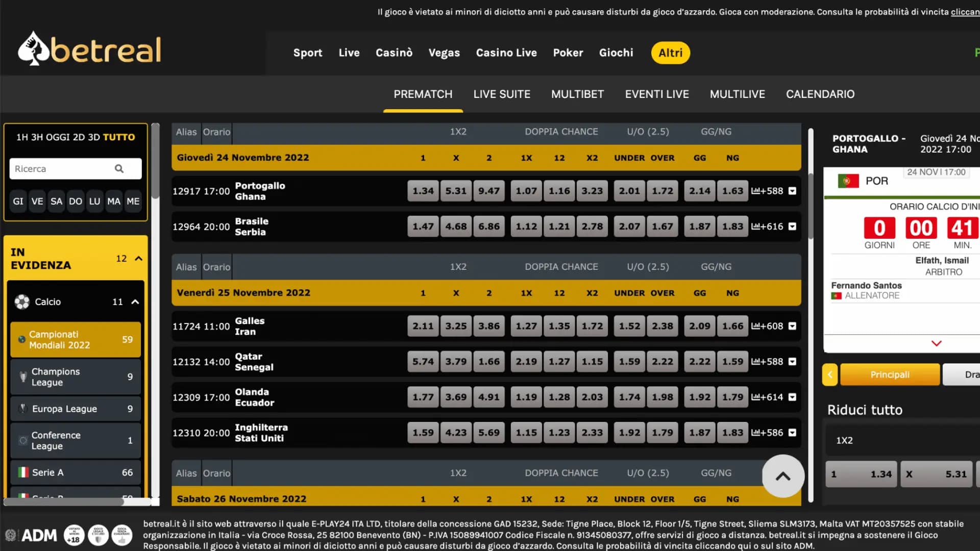Click the search magnifier icon in Ricerca
This screenshot has width=980, height=551.
pyautogui.click(x=119, y=168)
